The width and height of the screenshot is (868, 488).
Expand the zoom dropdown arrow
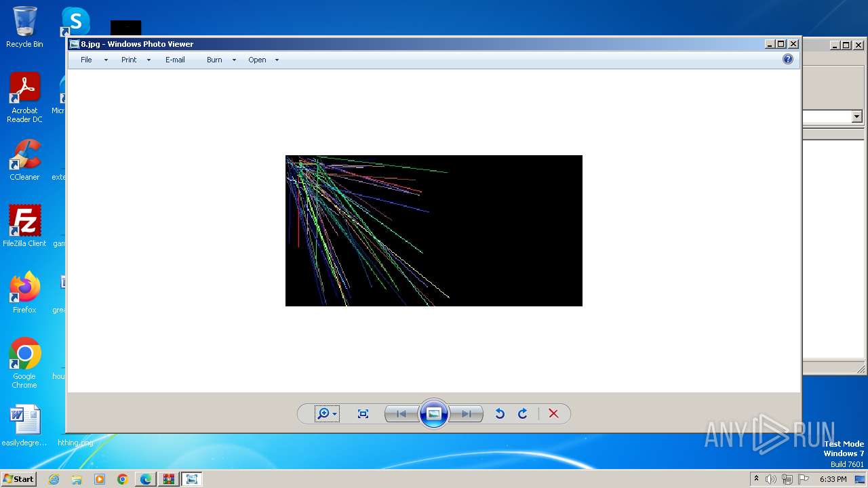point(334,414)
